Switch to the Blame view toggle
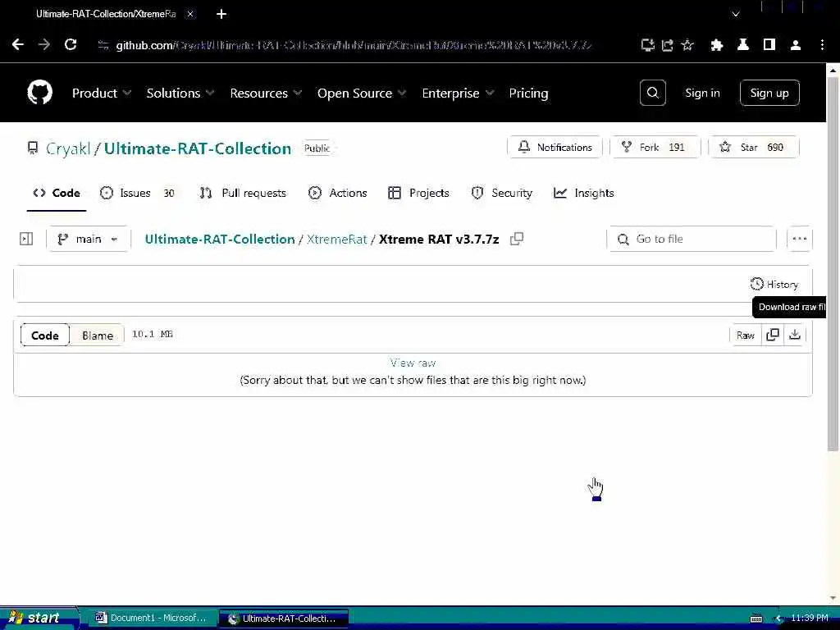 98,336
